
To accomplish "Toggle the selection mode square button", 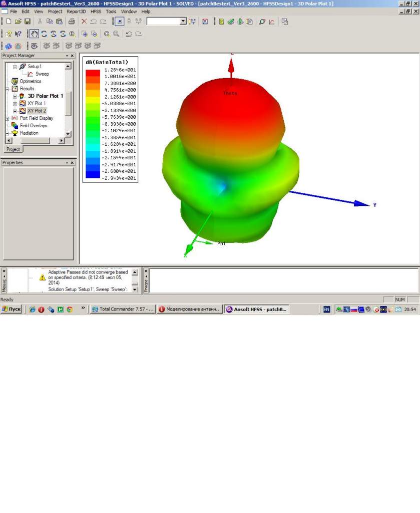I will coord(120,22).
